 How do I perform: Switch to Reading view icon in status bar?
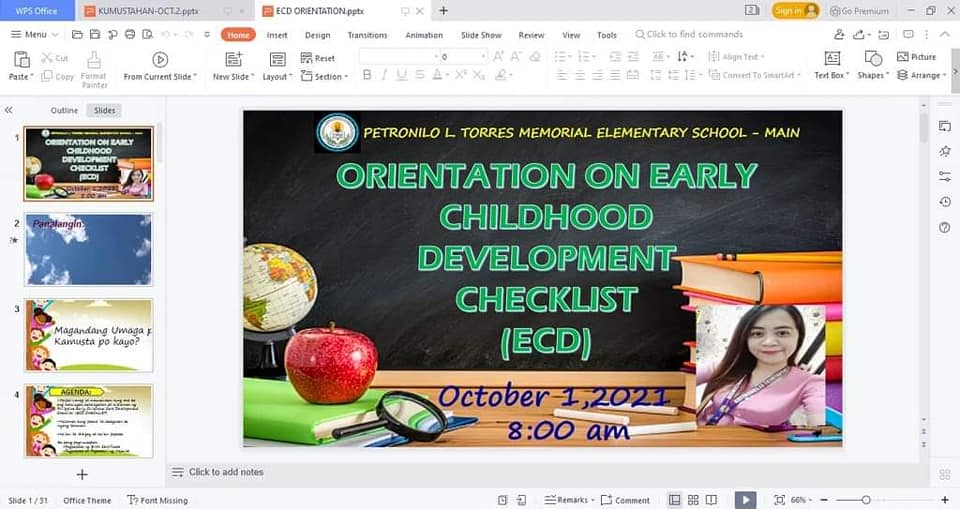pyautogui.click(x=711, y=500)
